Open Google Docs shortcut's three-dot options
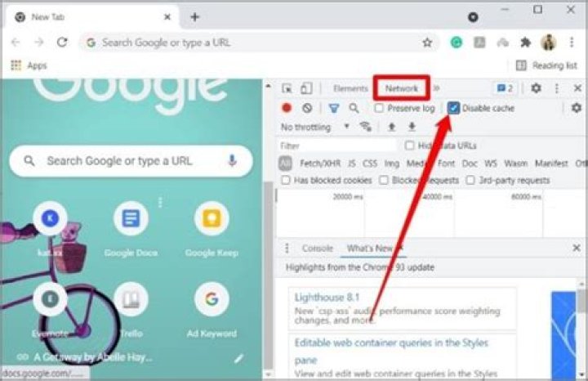 click(x=161, y=202)
